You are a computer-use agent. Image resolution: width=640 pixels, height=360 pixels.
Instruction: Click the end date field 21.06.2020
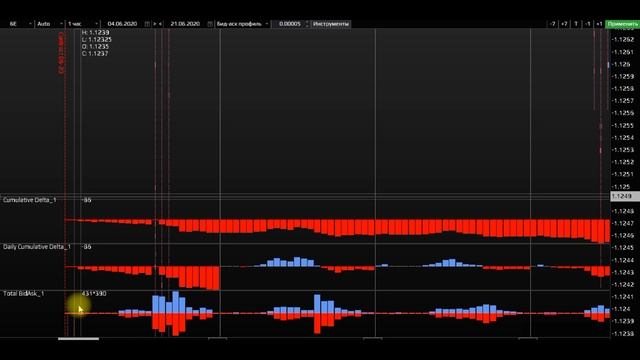(185, 24)
